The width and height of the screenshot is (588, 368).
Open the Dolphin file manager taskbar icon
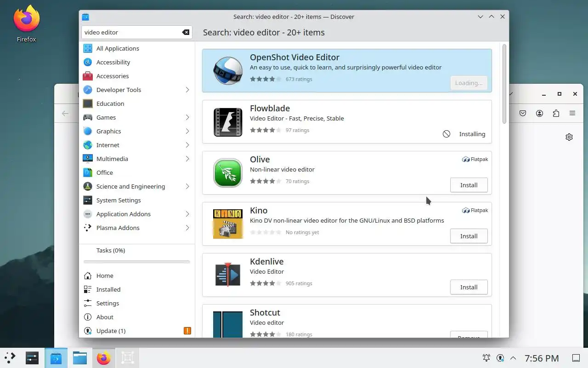(80, 357)
